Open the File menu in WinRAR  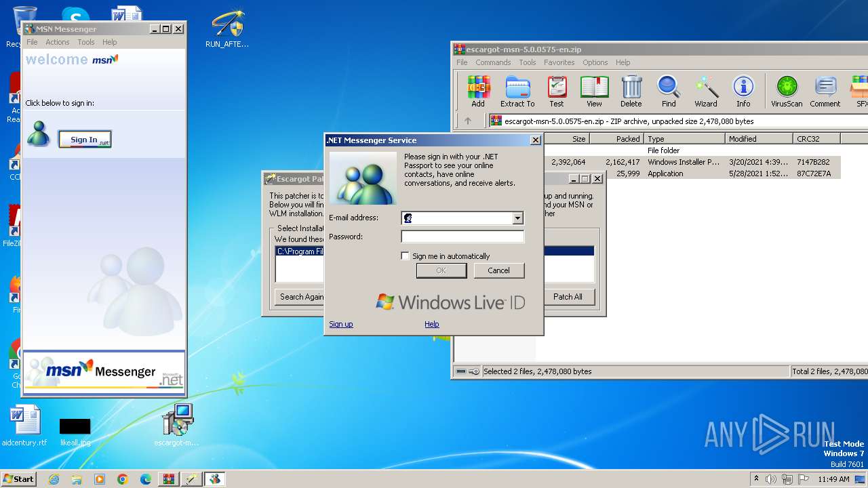click(x=462, y=62)
